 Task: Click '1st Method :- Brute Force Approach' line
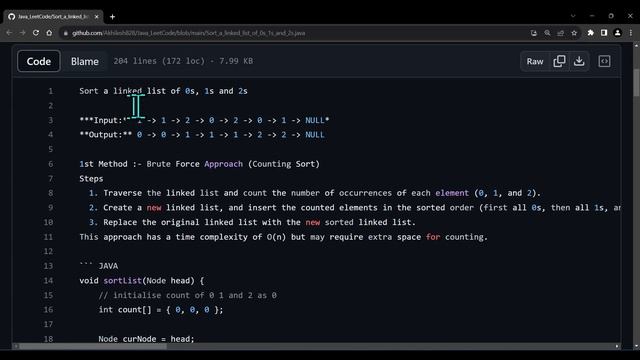tap(199, 164)
